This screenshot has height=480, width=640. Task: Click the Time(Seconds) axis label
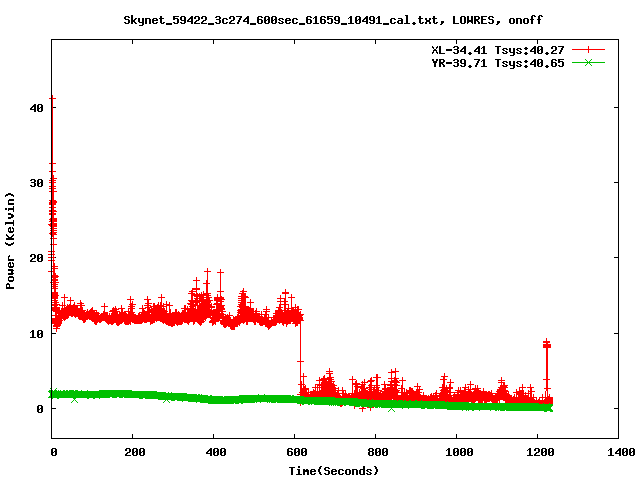334,471
